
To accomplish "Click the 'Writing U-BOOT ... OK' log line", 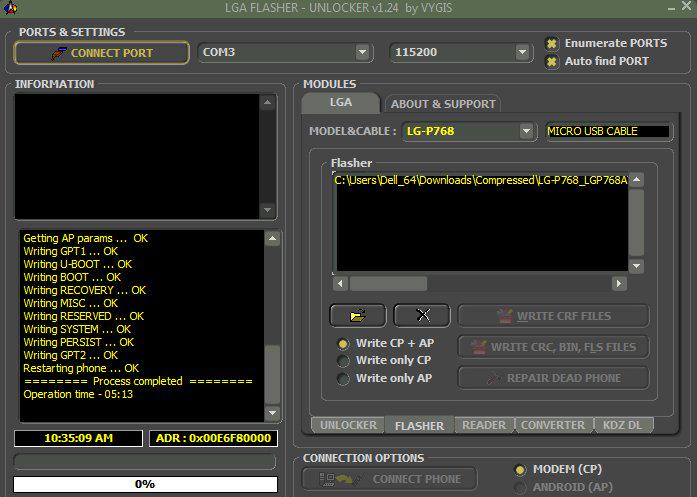I will [78, 265].
